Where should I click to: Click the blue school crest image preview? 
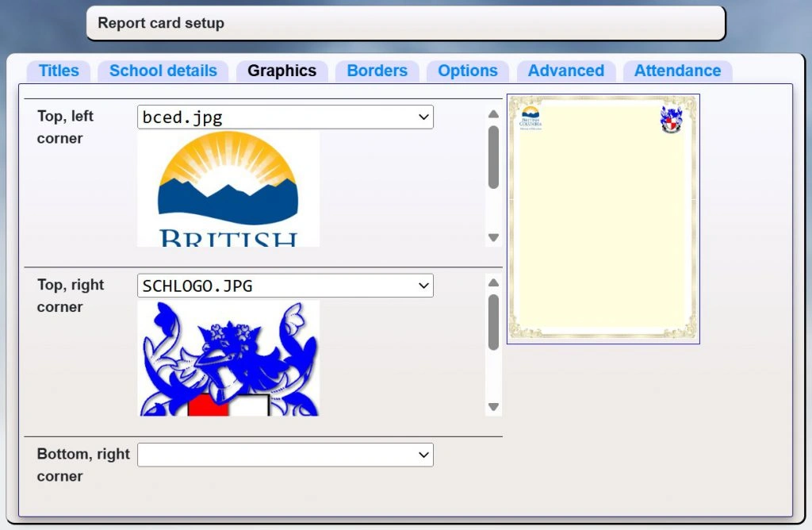tap(228, 358)
